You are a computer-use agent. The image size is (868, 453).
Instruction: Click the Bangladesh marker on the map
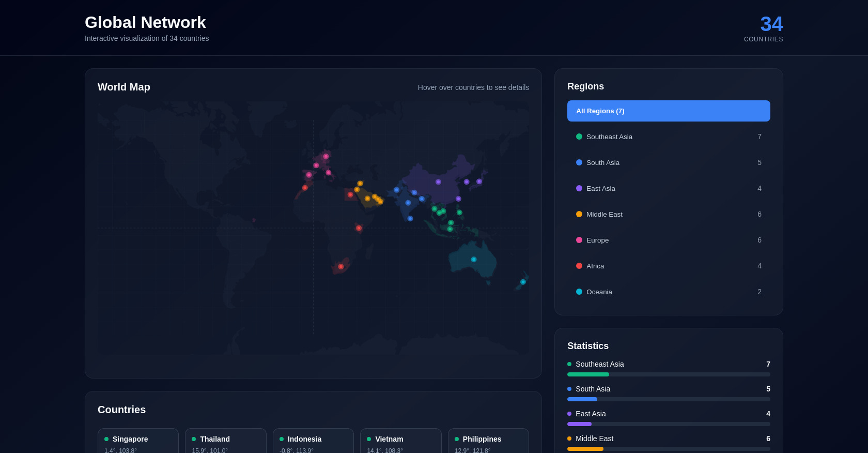(x=422, y=199)
